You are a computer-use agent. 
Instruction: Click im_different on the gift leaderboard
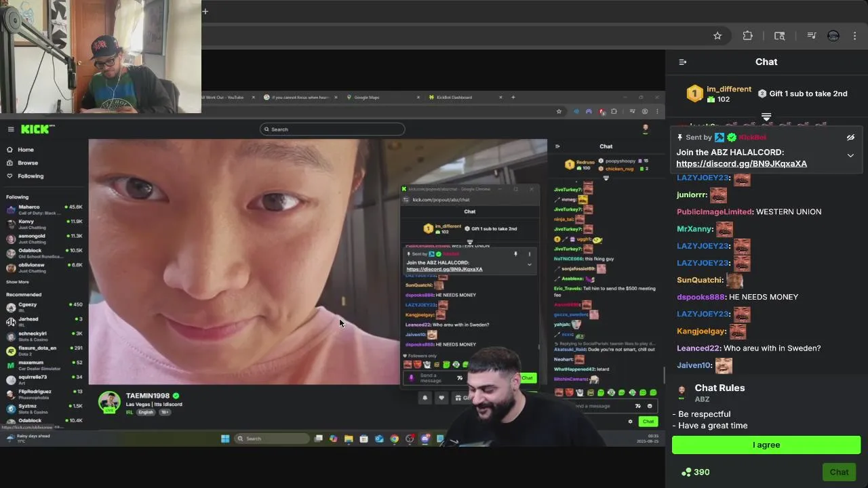click(729, 89)
